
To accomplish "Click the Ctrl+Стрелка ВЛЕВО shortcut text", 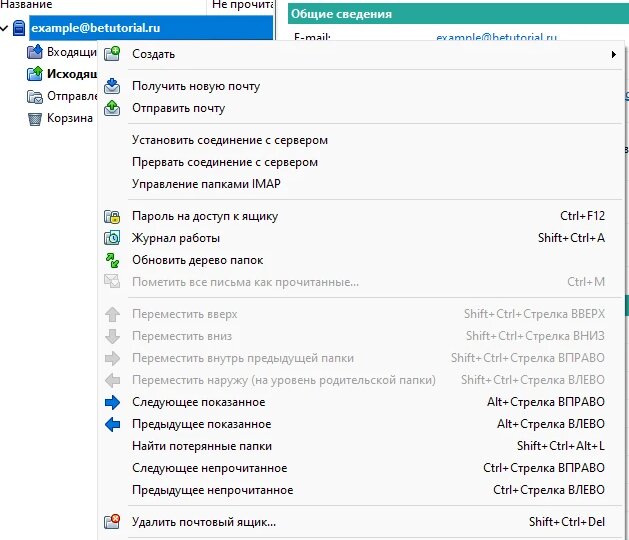I will [549, 490].
